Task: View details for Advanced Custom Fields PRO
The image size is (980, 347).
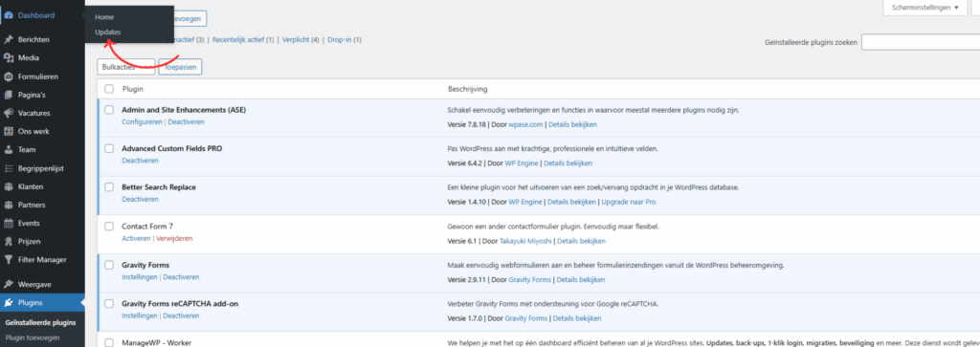Action: 568,163
